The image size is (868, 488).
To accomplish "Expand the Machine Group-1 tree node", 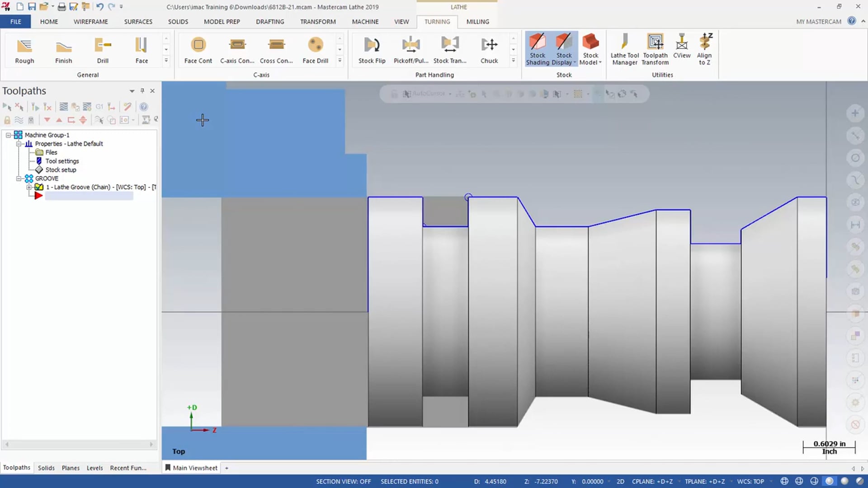I will [8, 135].
